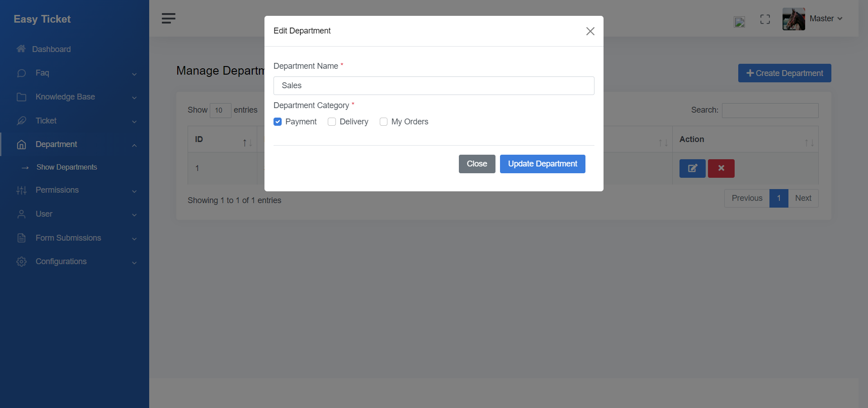
Task: Click the gray Close button
Action: 476,164
